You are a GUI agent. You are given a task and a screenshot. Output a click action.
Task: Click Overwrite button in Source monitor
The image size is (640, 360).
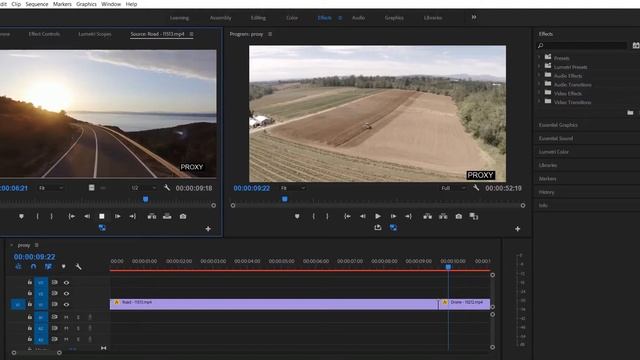coord(167,216)
